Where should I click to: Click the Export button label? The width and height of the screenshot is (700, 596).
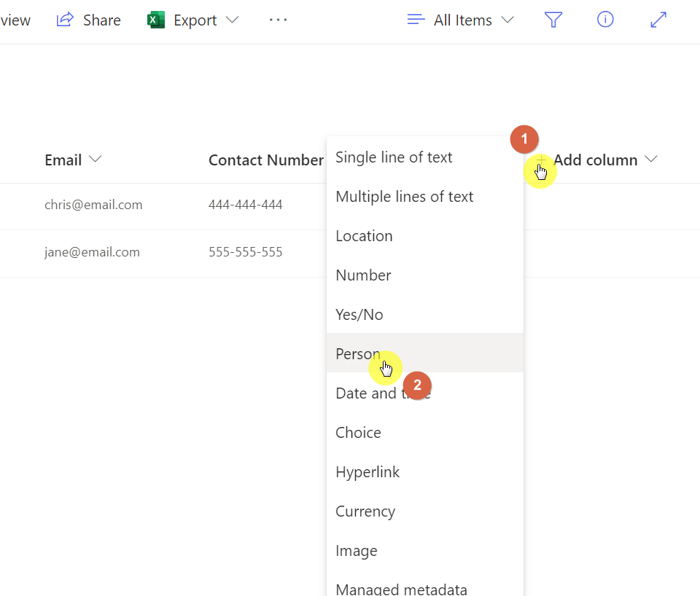195,20
